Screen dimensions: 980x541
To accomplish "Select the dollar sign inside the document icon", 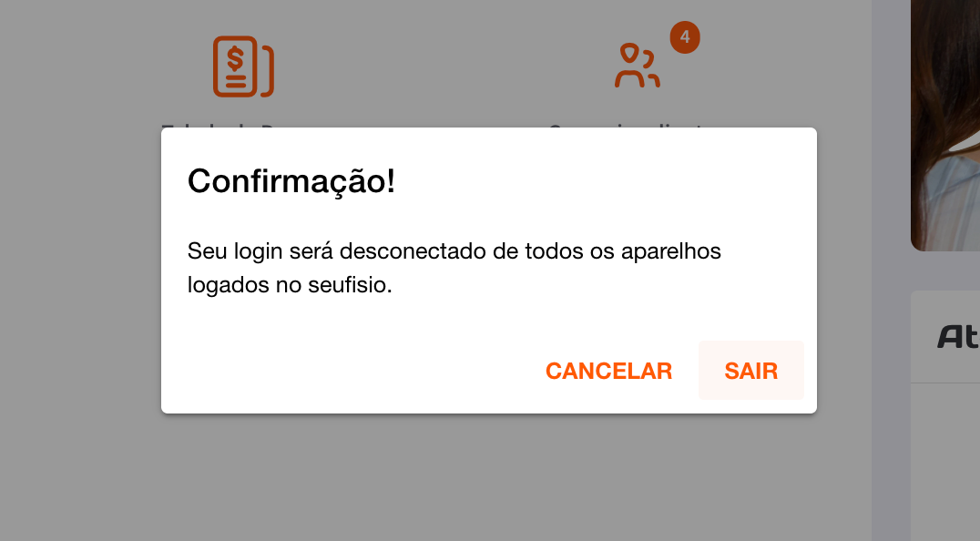I will click(235, 59).
